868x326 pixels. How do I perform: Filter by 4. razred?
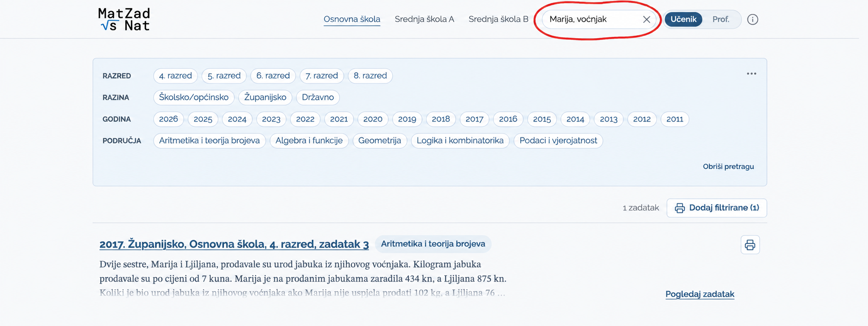click(175, 76)
